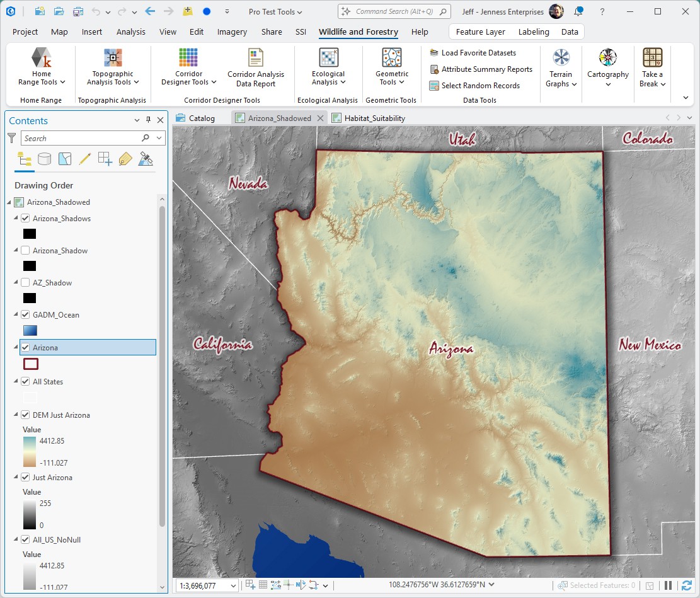The height and width of the screenshot is (598, 700).
Task: Click Load Favorite Datasets
Action: tap(473, 53)
